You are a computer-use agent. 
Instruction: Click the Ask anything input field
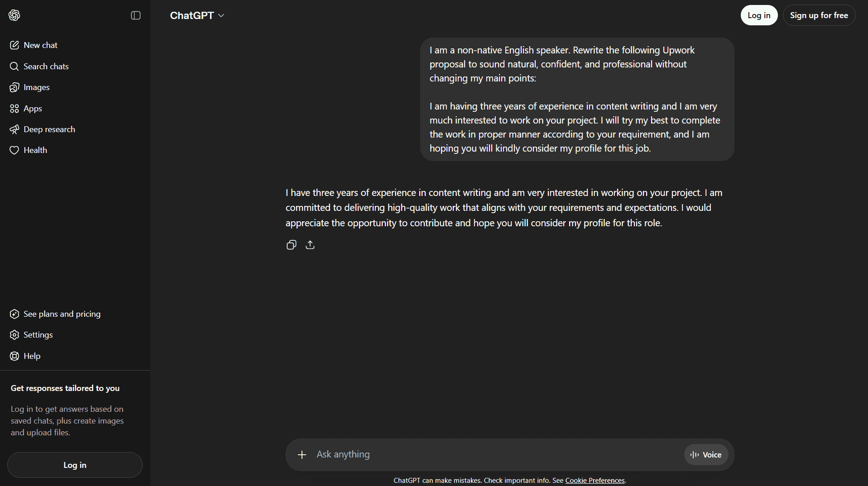click(453, 454)
